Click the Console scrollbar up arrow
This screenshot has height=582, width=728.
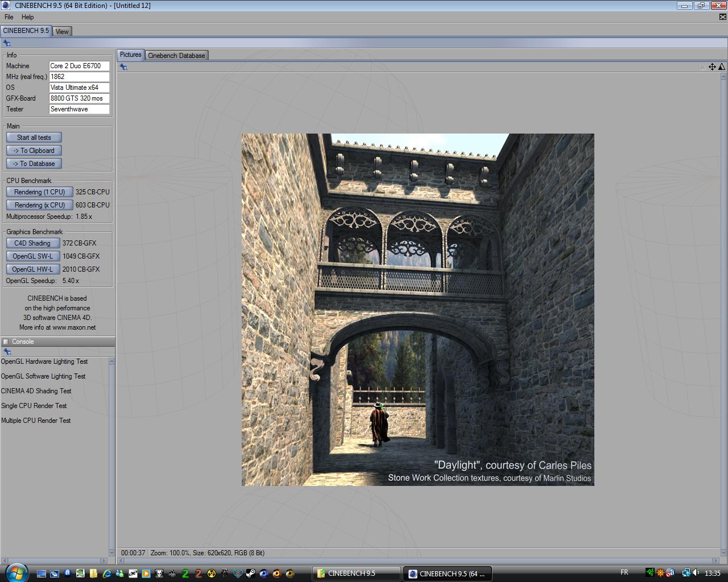(111, 361)
